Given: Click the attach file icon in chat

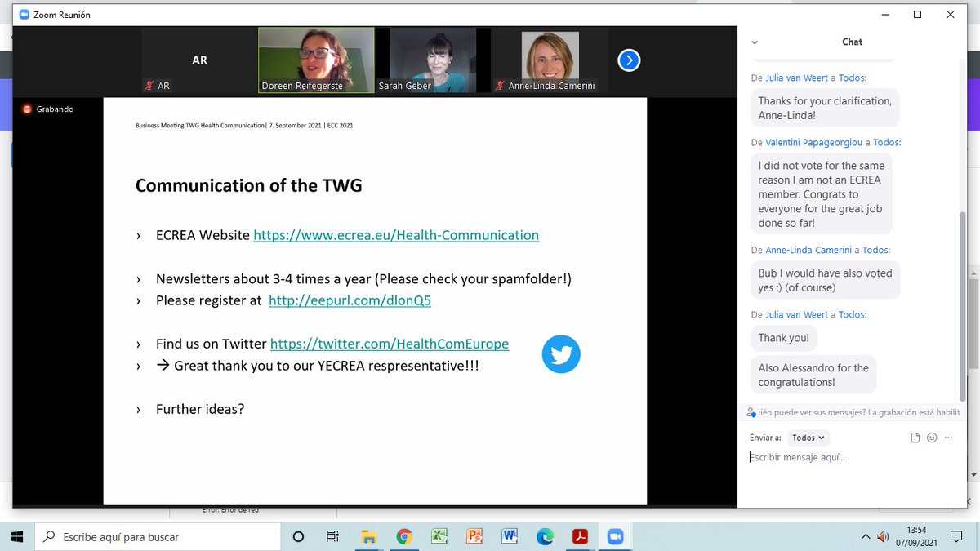Looking at the screenshot, I should click(x=915, y=438).
